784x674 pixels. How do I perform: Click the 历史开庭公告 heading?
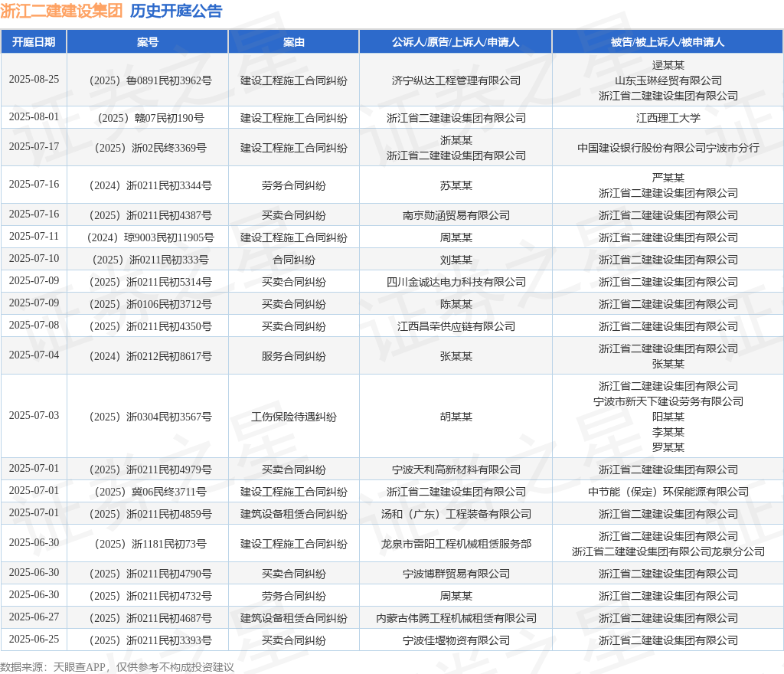[176, 11]
